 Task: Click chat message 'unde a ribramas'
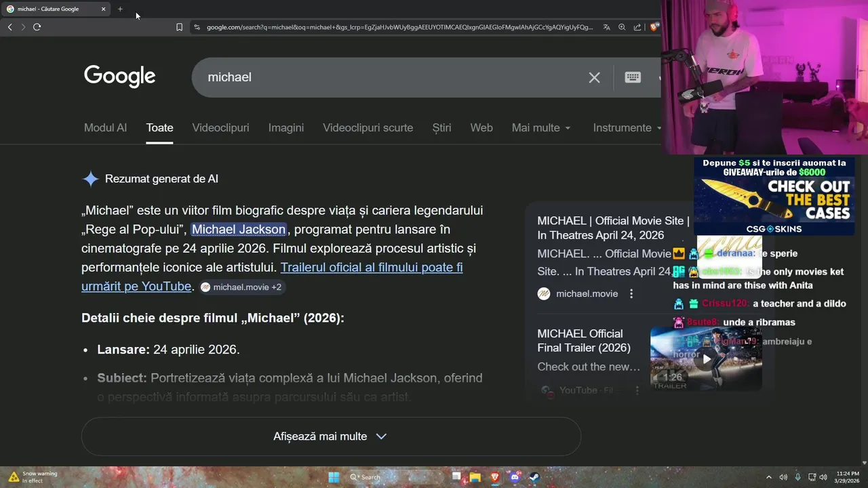tap(759, 322)
